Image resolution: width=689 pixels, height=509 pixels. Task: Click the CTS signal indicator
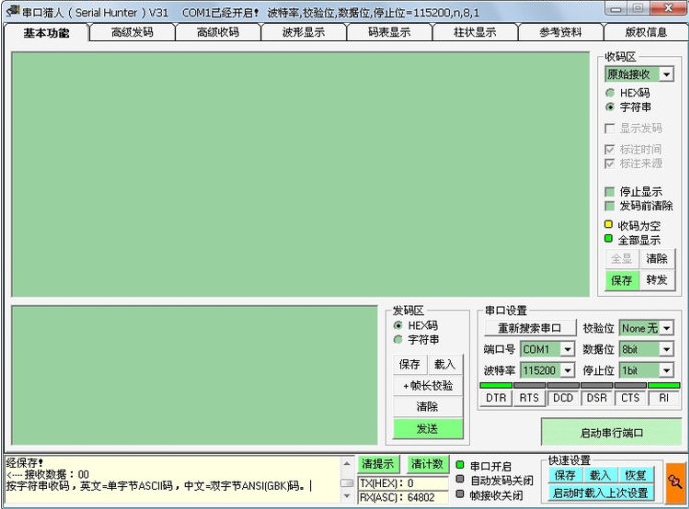pyautogui.click(x=631, y=398)
